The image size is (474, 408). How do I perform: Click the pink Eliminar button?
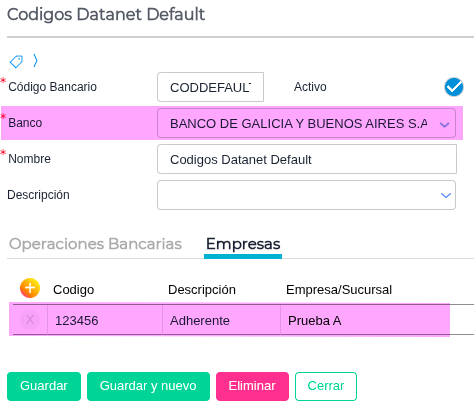tap(252, 386)
